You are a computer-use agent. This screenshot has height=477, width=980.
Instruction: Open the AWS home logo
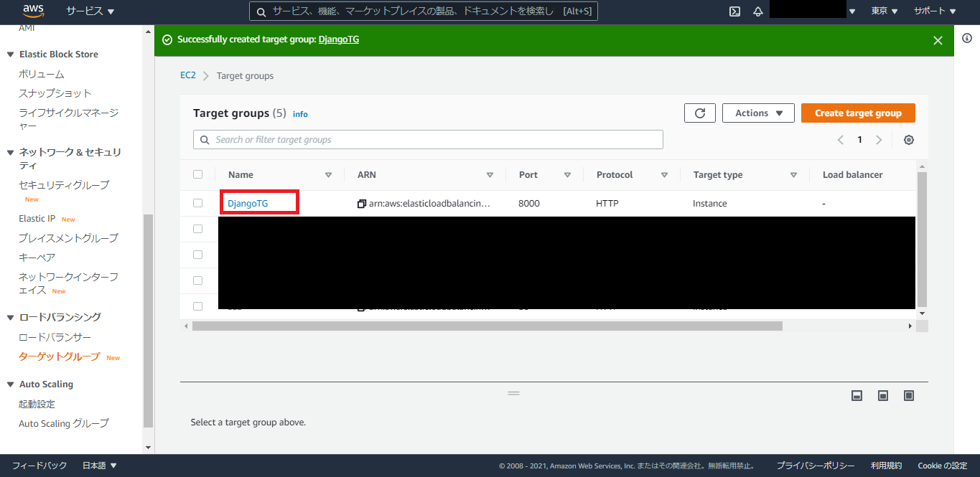(x=34, y=11)
